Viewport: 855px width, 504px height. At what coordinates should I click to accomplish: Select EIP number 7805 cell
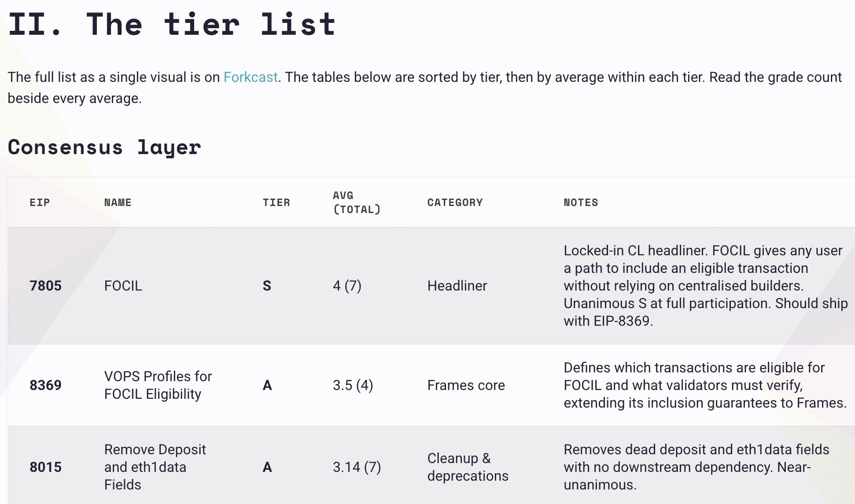coord(45,286)
